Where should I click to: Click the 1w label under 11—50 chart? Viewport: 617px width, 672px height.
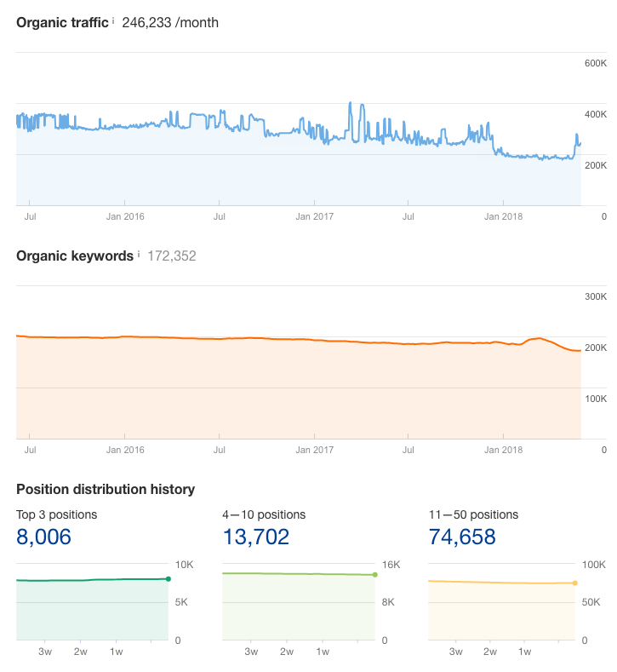[x=524, y=652]
